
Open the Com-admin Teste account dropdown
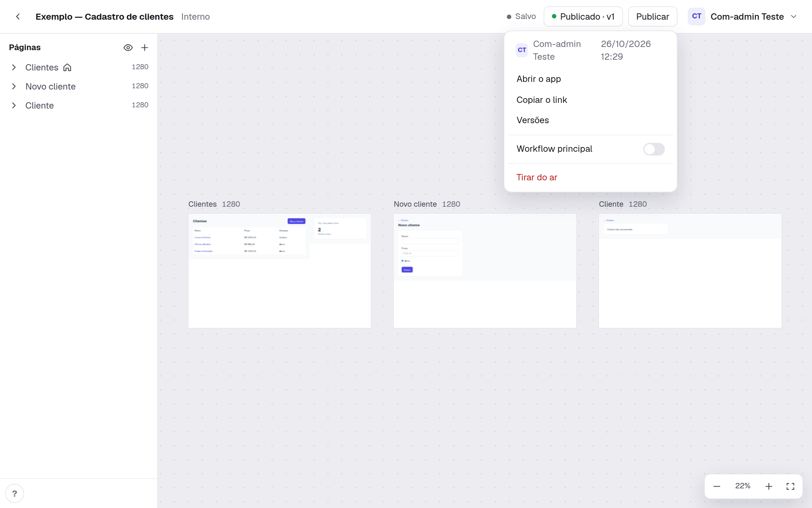(x=742, y=17)
